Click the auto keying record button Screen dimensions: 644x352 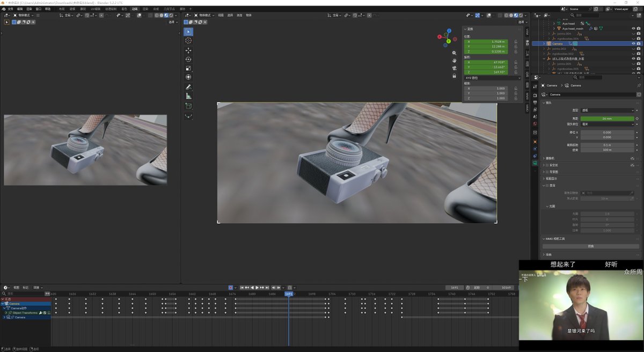(x=231, y=288)
